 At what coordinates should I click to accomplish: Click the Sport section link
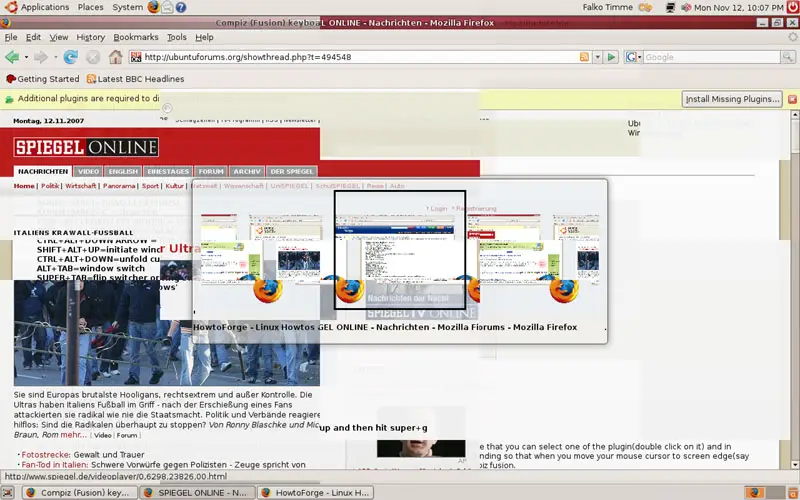coord(150,186)
